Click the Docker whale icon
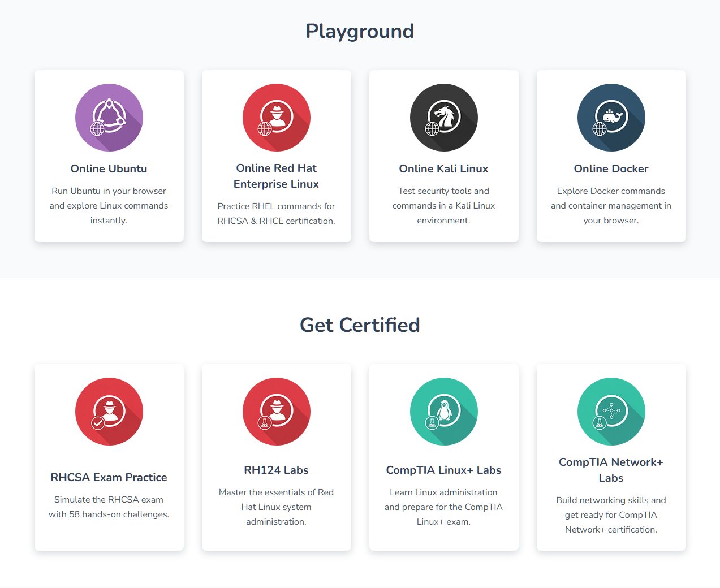 pos(611,118)
